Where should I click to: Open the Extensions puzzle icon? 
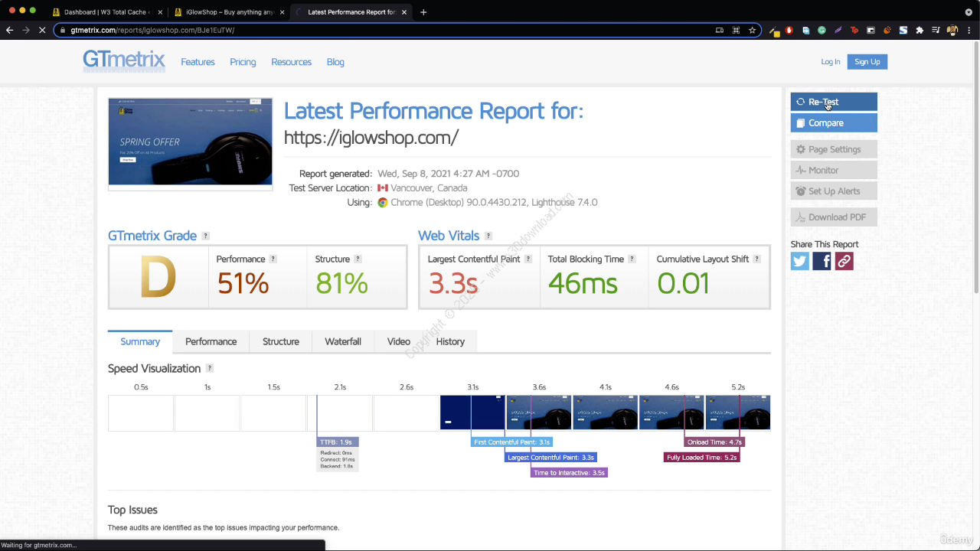[x=920, y=31]
